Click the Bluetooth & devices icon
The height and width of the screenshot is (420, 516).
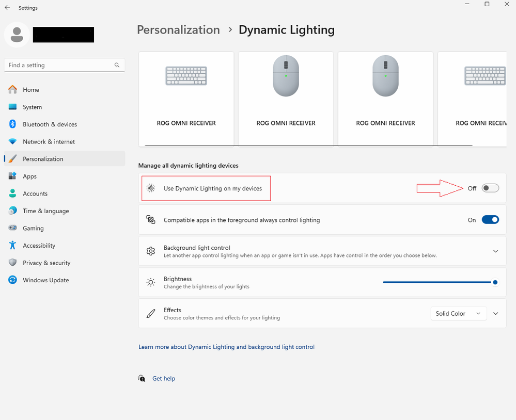[12, 124]
